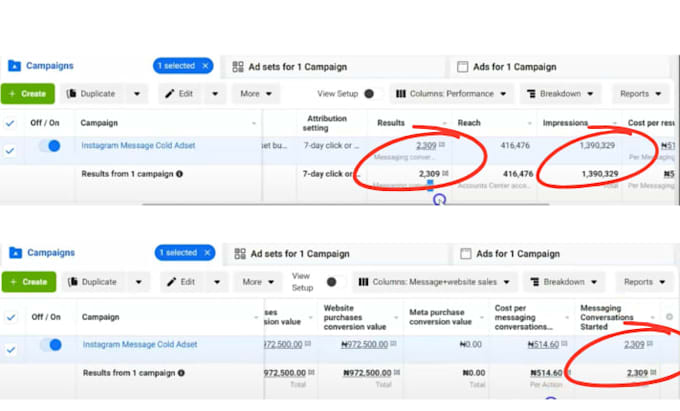Open Instagram Message Cold Adset link in upper table
This screenshot has height=411, width=680.
[138, 145]
